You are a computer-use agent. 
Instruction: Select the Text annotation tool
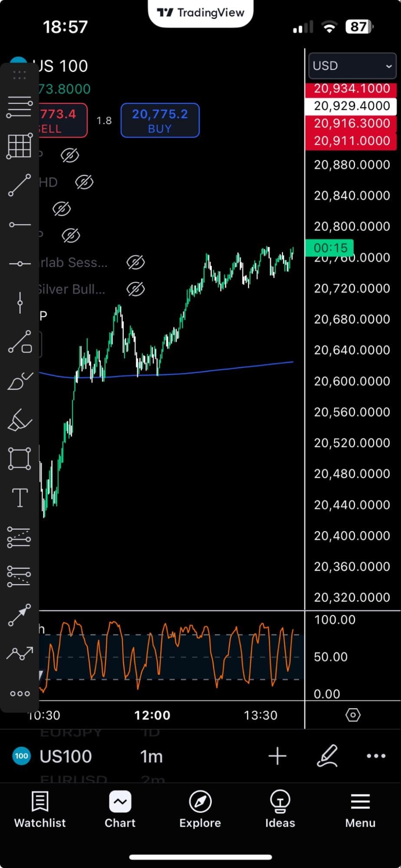[20, 498]
